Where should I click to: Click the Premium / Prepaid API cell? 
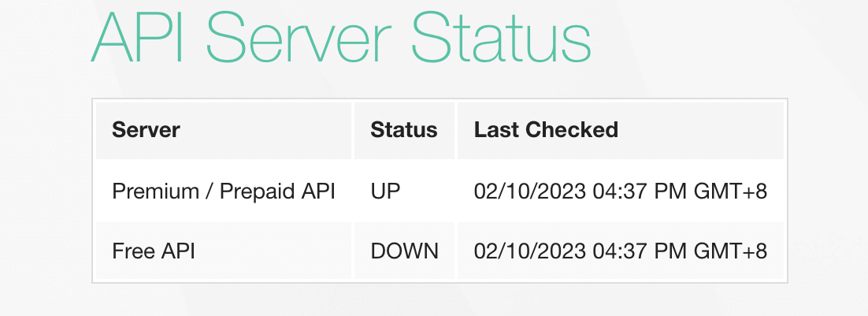[224, 191]
